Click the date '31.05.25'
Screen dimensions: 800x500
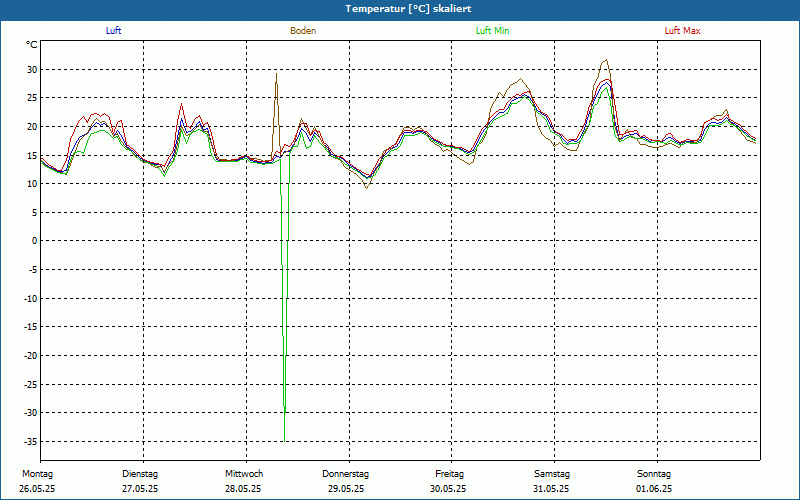pyautogui.click(x=551, y=489)
